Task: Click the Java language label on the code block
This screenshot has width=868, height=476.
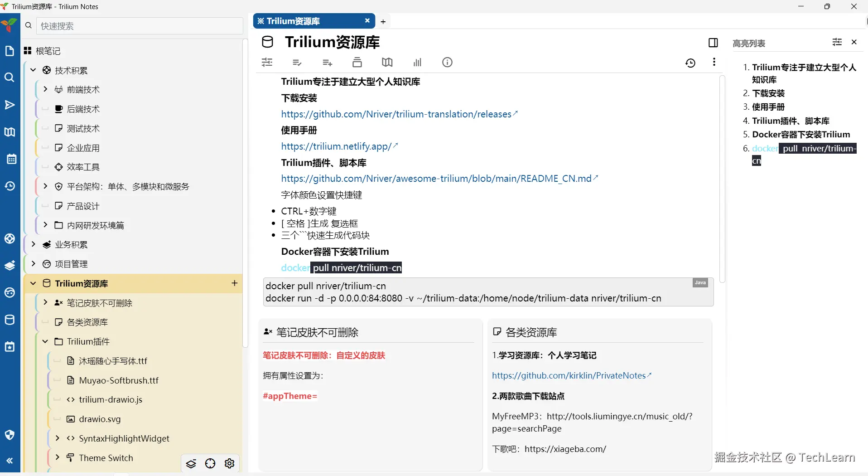Action: [700, 283]
